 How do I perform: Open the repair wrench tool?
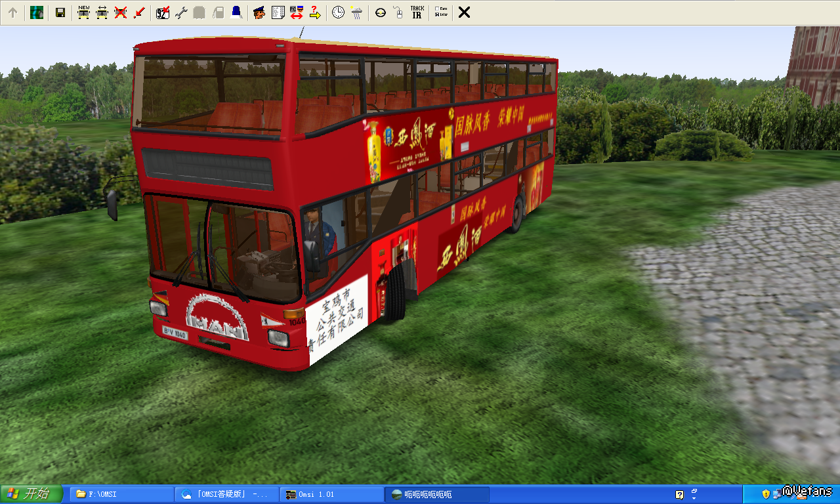coord(182,12)
